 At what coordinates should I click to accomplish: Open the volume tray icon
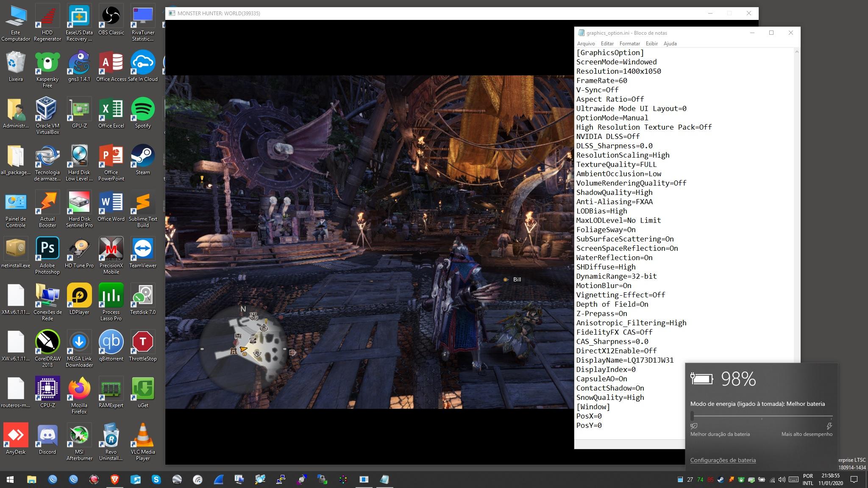tap(782, 480)
